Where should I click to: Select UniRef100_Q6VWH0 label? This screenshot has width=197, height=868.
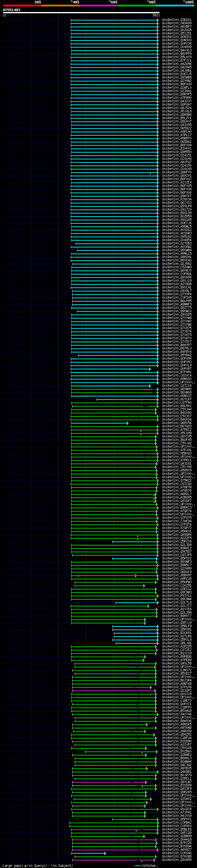(177, 389)
